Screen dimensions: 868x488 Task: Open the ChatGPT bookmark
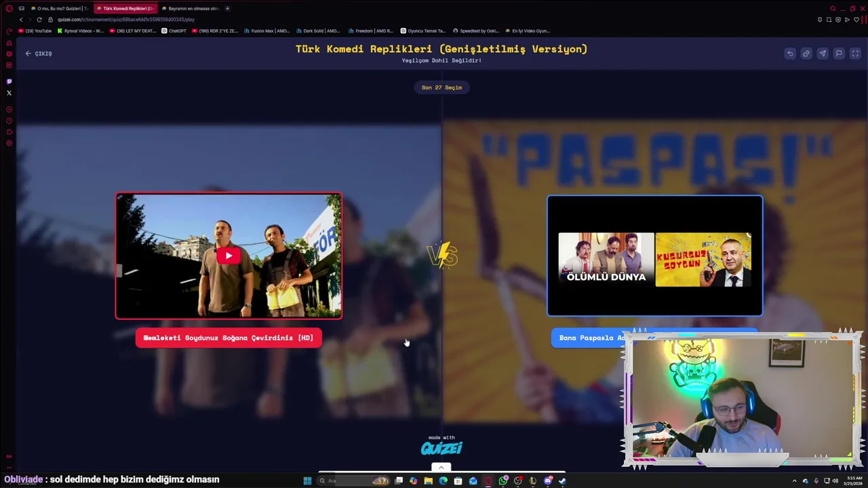click(174, 30)
